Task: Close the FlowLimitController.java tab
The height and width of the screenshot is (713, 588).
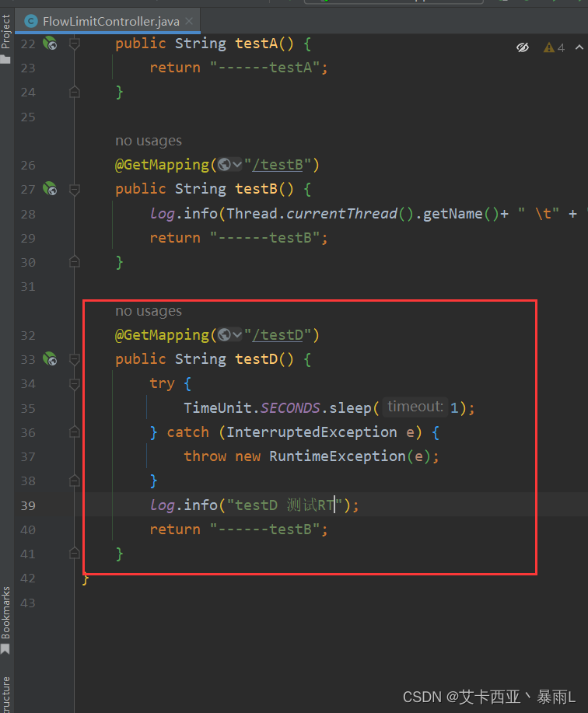Action: [189, 21]
